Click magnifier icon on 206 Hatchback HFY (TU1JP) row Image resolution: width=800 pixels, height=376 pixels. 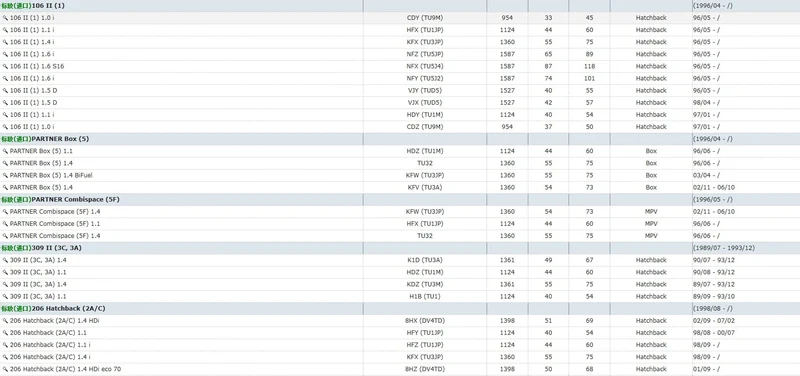[5, 333]
